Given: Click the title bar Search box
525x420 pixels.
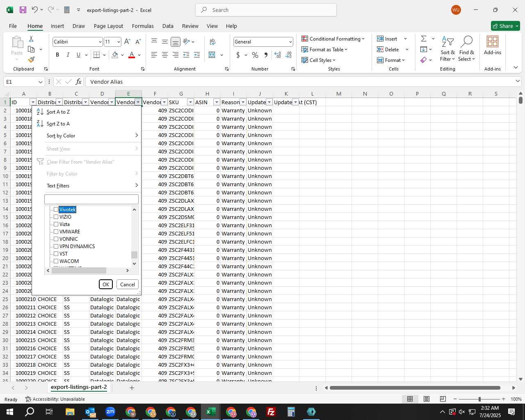Looking at the screenshot, I should tap(266, 10).
